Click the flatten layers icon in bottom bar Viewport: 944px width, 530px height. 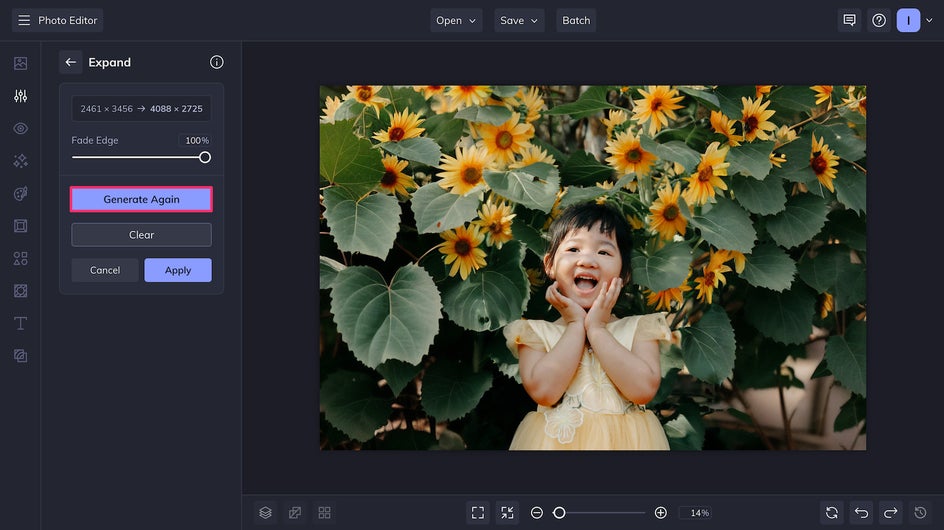click(295, 513)
